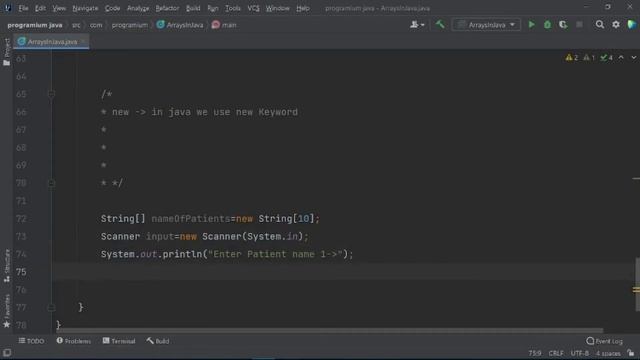Open the Project tool window sidebar
The width and height of the screenshot is (640, 360).
(x=7, y=52)
